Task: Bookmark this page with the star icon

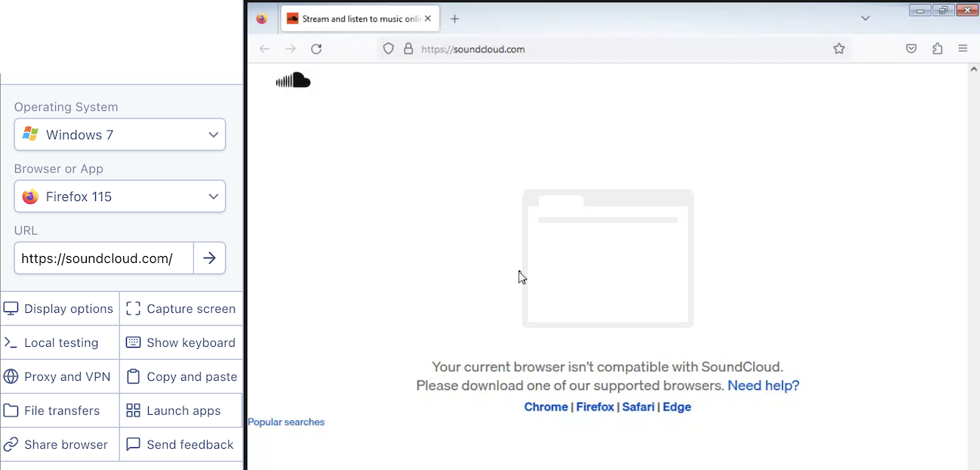Action: [x=839, y=49]
